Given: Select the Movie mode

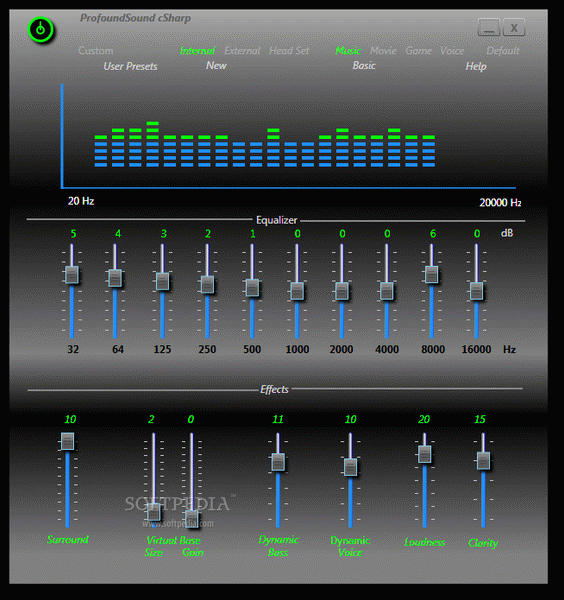Looking at the screenshot, I should click(383, 51).
